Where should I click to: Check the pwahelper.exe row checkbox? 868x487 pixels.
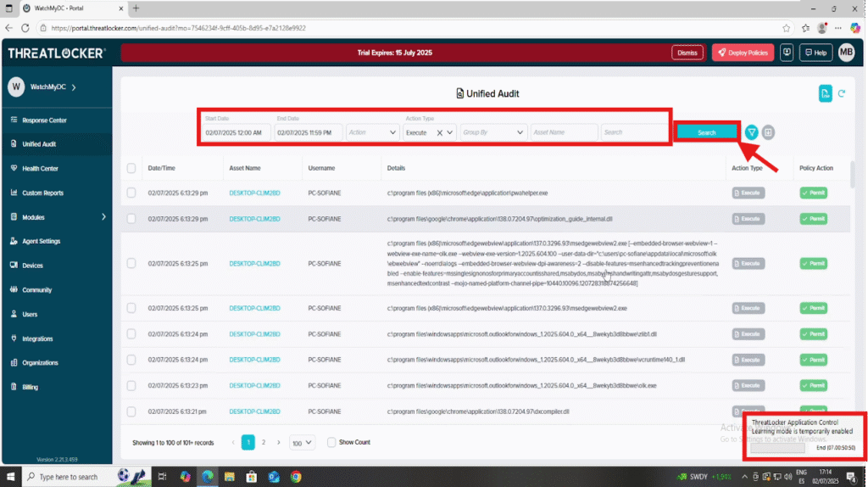131,193
